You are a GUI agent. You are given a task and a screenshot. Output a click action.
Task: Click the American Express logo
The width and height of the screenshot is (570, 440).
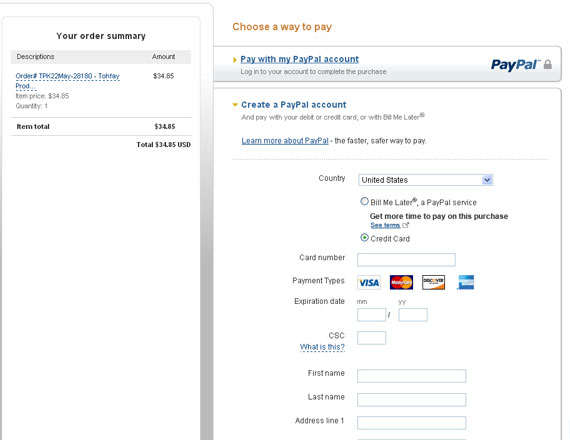tap(466, 282)
